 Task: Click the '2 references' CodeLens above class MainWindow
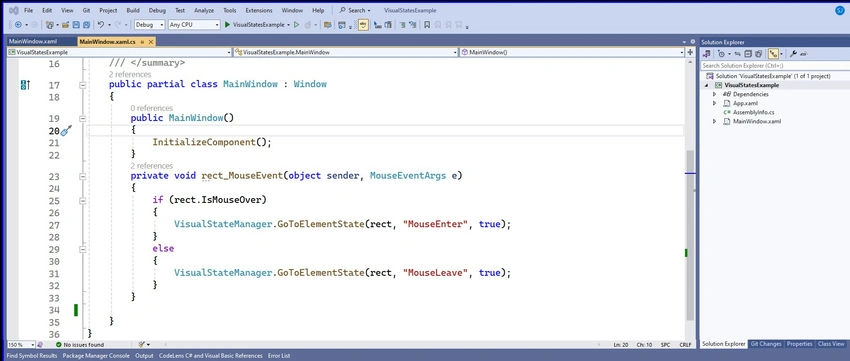[130, 74]
